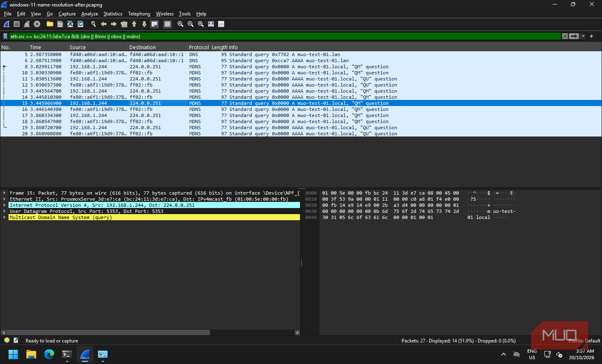
Task: Open the Find Packet magnifier
Action: (x=93, y=24)
